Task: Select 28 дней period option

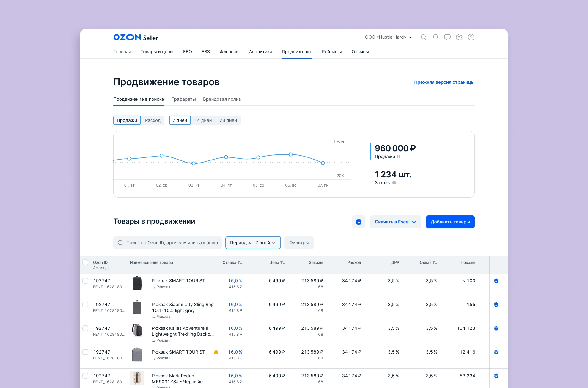Action: pos(228,120)
